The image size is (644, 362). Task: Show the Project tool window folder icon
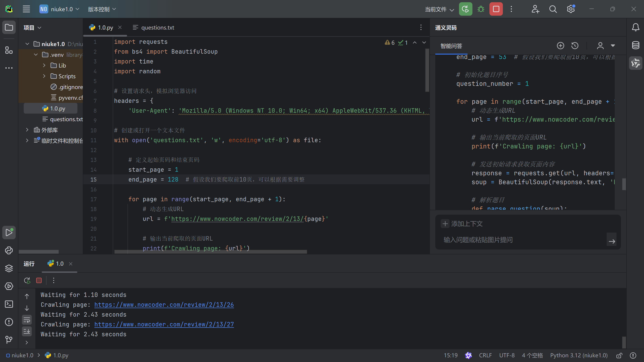click(x=9, y=27)
